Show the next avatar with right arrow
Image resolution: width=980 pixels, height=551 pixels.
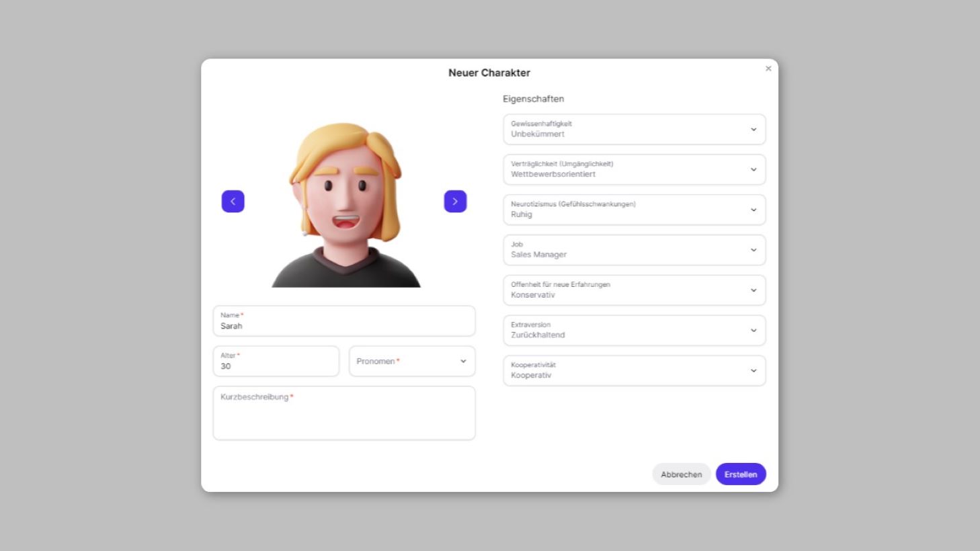point(455,202)
